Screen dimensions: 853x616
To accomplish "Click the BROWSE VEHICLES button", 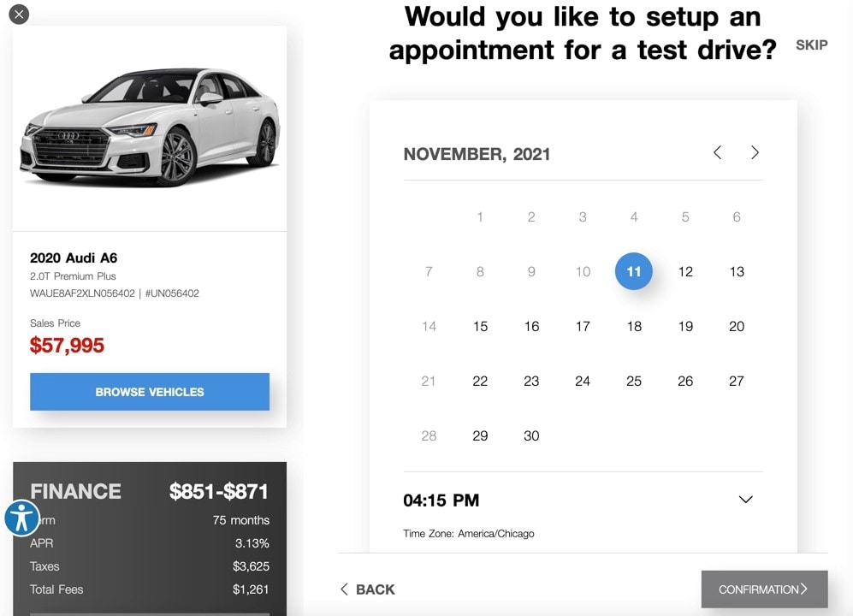I will [150, 392].
